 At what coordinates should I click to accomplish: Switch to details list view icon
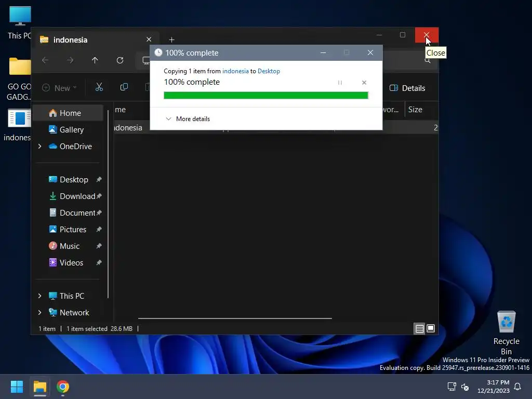click(x=420, y=328)
